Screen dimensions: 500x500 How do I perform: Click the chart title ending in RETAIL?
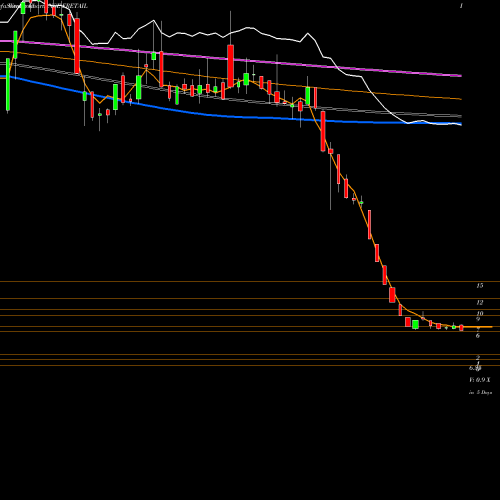pos(44,6)
